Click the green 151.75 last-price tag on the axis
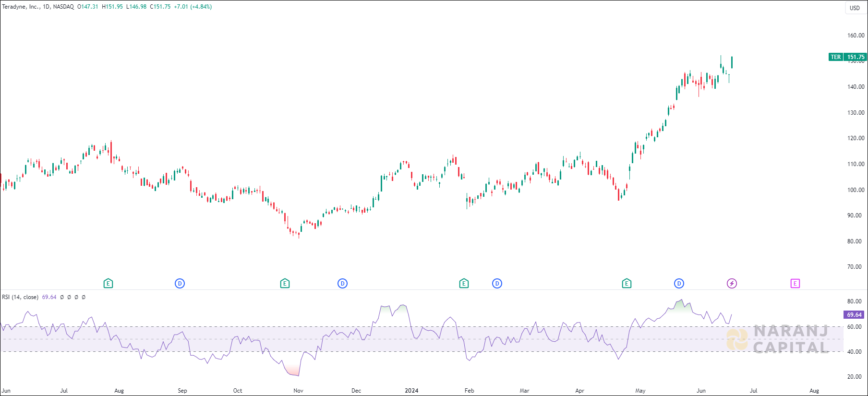Screen dimensions: 868x396 tap(856, 57)
